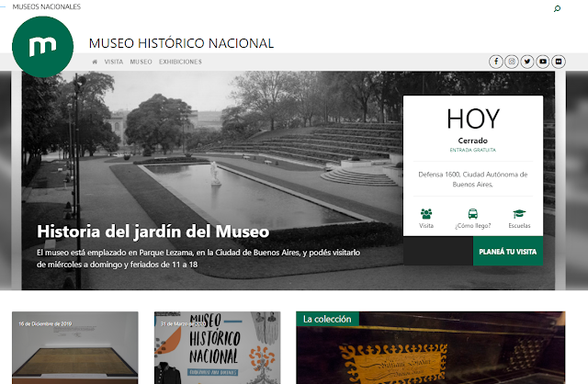The image size is (588, 384).
Task: Open the search magnifier icon
Action: [558, 8]
